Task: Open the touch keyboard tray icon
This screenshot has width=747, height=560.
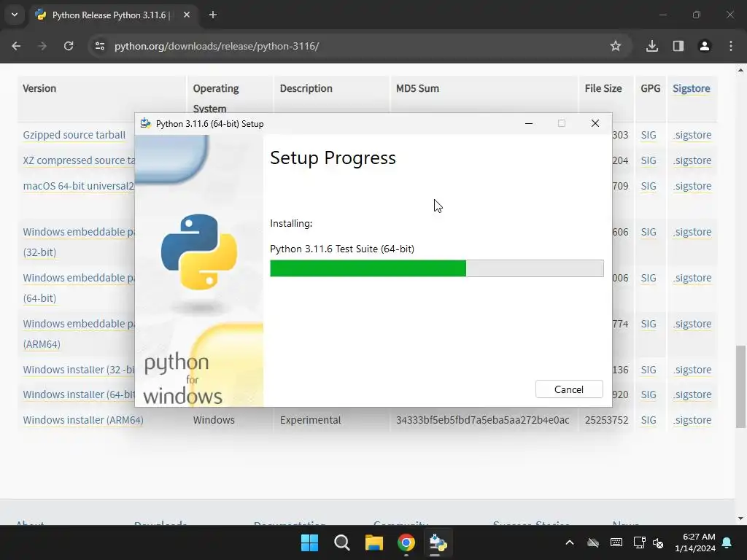Action: tap(616, 542)
